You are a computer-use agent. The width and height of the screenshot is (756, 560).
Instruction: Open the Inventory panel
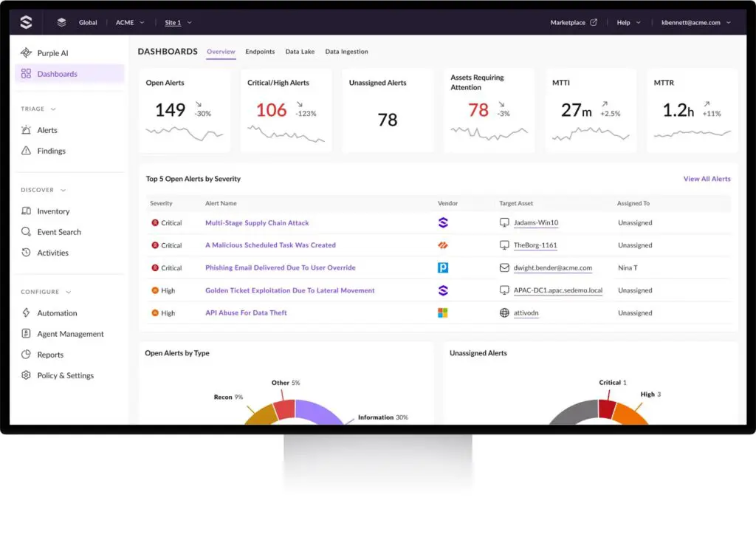(x=52, y=211)
